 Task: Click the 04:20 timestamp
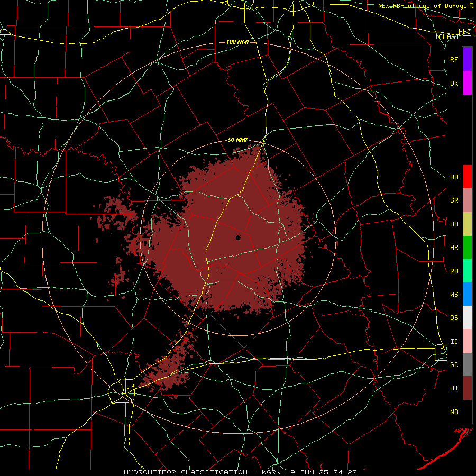pos(346,472)
